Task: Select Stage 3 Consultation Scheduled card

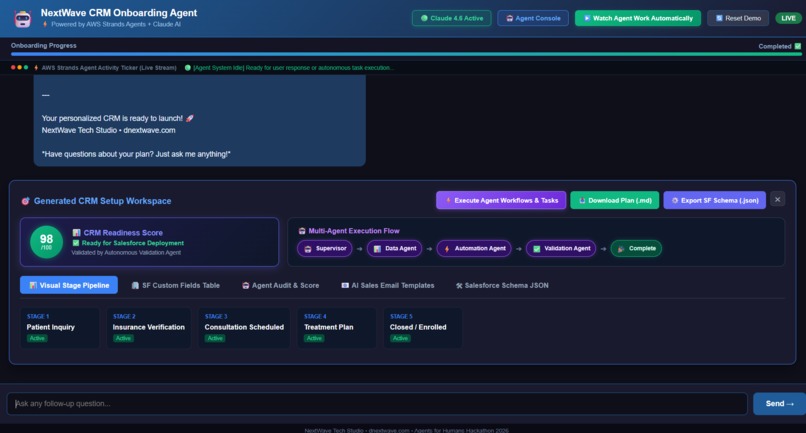Action: coord(244,328)
